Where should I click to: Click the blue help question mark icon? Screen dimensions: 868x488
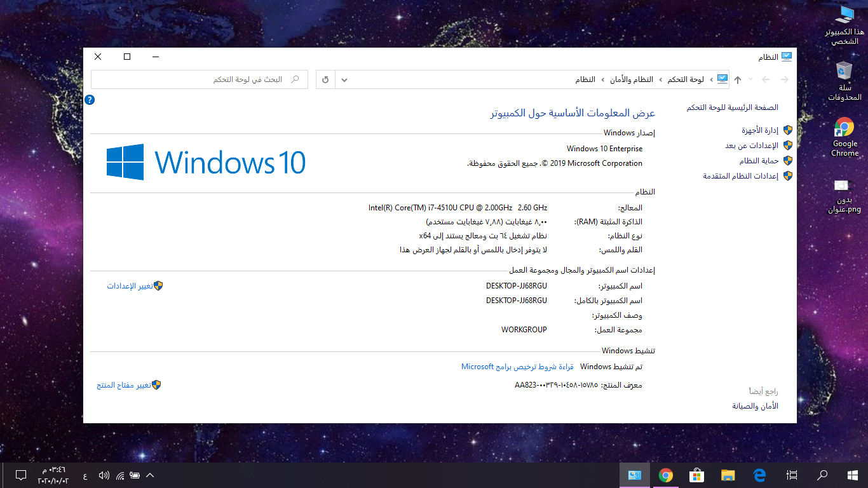pos(90,100)
